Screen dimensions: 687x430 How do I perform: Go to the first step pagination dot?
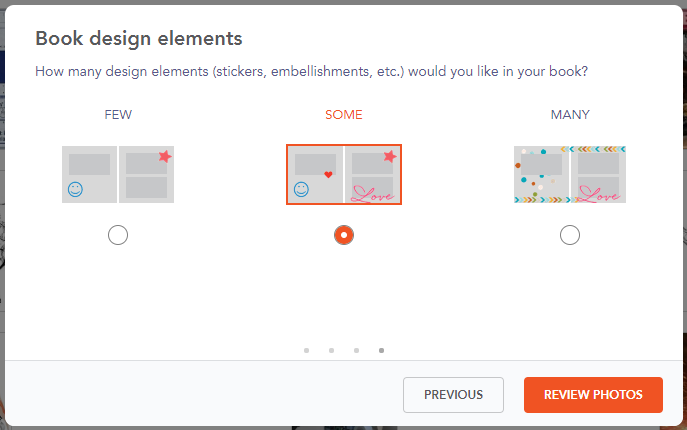pos(306,350)
